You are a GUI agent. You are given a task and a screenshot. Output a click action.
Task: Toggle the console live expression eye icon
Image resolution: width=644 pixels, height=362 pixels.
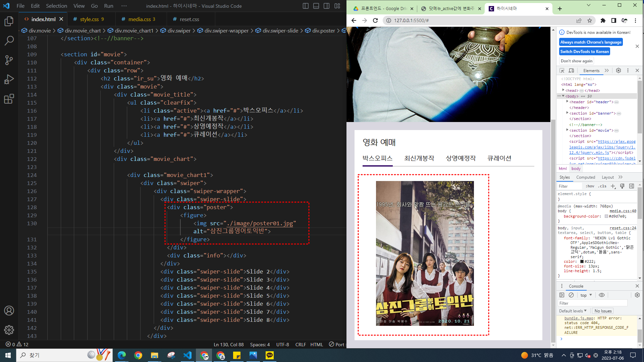(x=602, y=295)
